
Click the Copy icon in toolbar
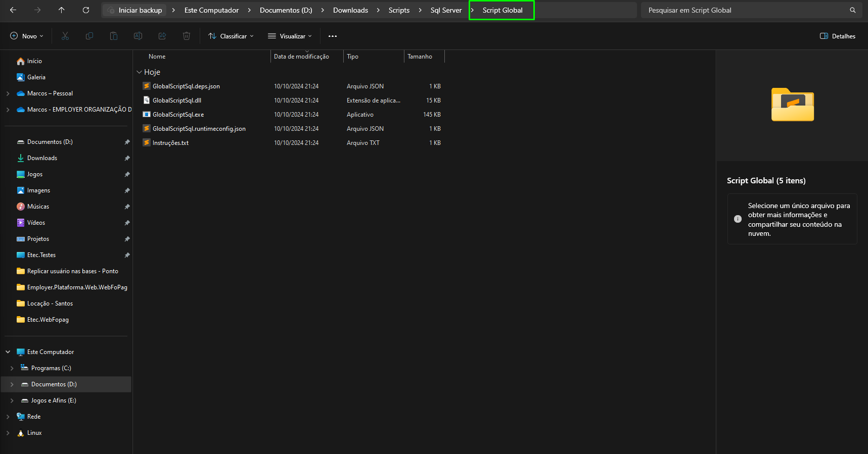click(89, 36)
